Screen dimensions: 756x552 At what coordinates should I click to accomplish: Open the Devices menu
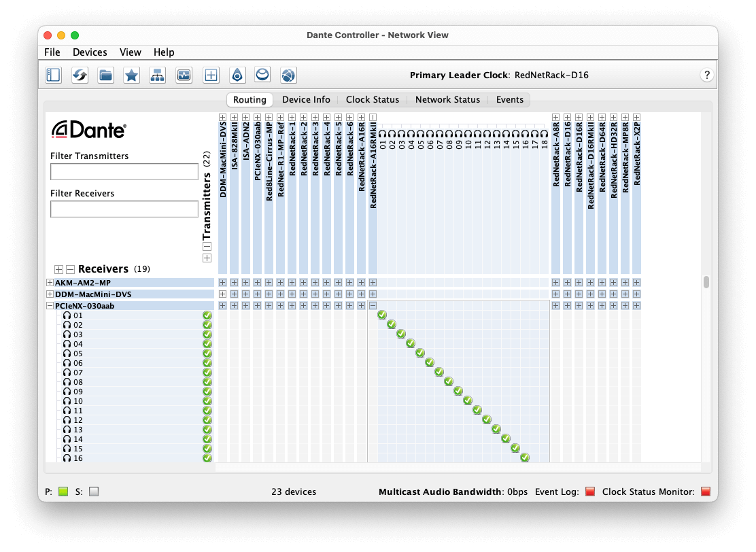(x=90, y=52)
